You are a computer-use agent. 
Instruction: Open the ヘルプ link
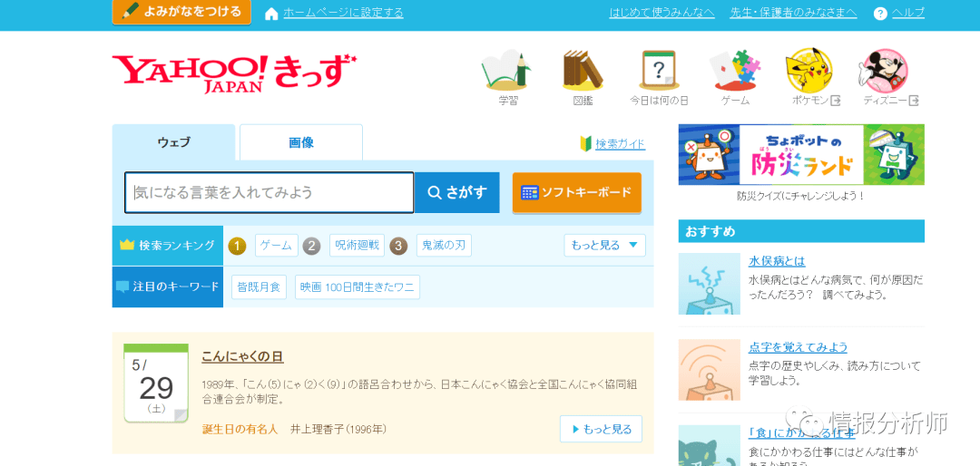908,13
